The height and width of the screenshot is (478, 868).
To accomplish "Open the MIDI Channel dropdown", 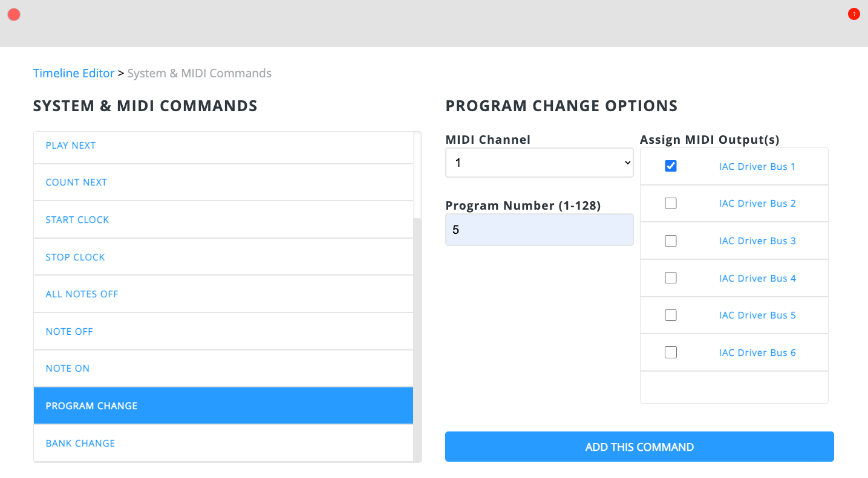I will (539, 162).
